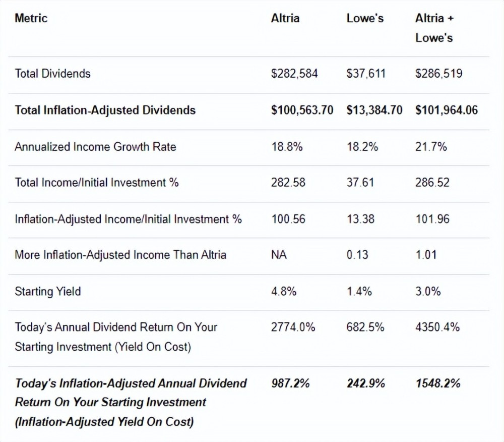The image size is (504, 442).
Task: Click the Altria + Lowe's column header
Action: point(434,28)
